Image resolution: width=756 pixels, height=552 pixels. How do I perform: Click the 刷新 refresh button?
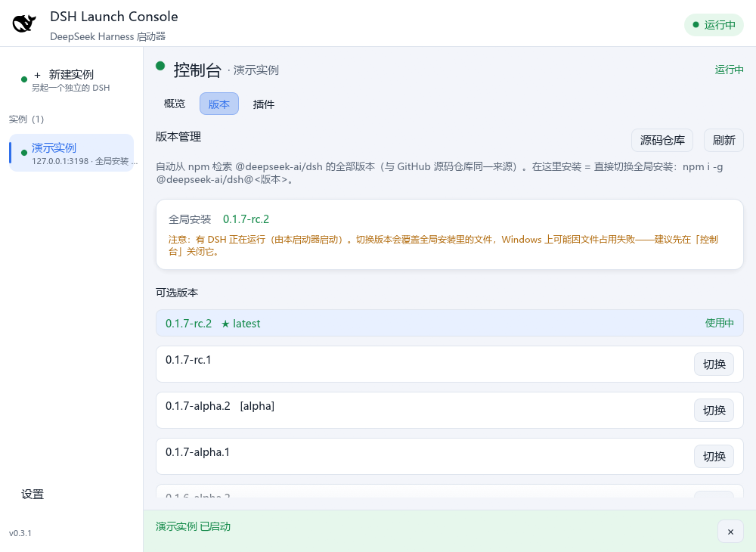click(x=723, y=141)
